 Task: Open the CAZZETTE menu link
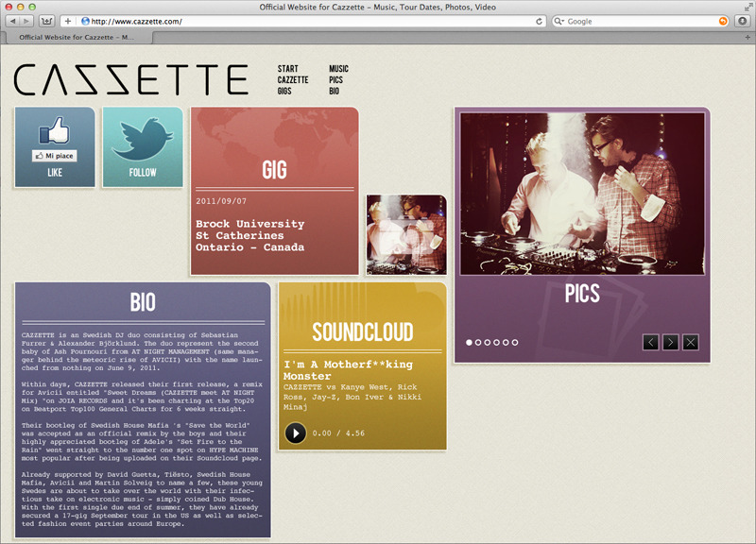(293, 80)
